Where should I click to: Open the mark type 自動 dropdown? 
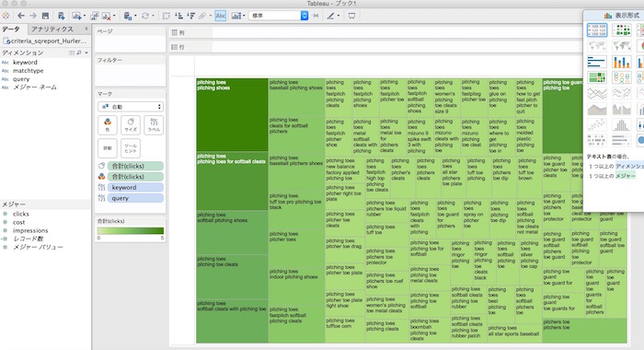point(131,107)
